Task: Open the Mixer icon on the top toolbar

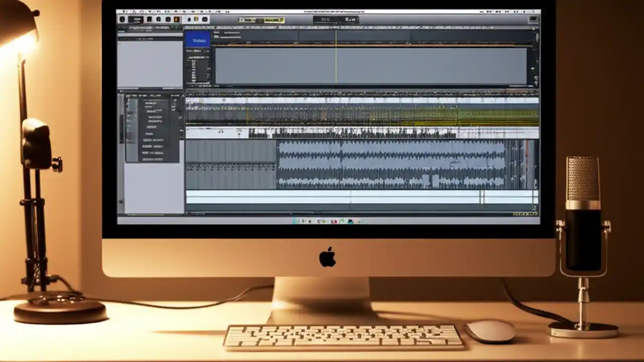Action: 190,19
